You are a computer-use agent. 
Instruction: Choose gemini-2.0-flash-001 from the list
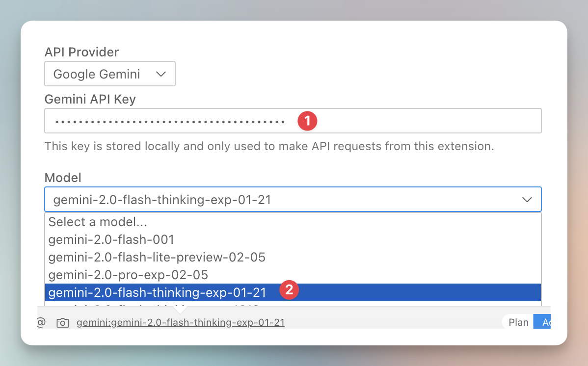coord(111,239)
